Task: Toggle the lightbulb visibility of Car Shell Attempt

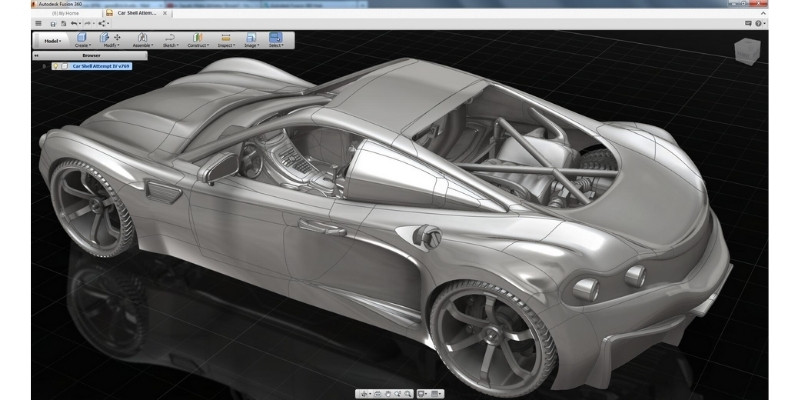Action: 56,66
